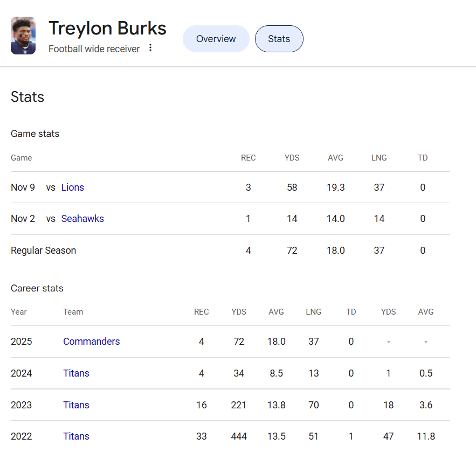The width and height of the screenshot is (476, 459).
Task: Switch to the Overview tab
Action: [x=216, y=39]
